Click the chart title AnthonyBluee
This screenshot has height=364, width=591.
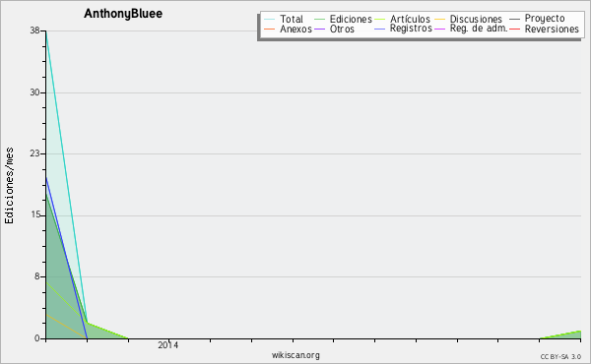click(x=123, y=14)
